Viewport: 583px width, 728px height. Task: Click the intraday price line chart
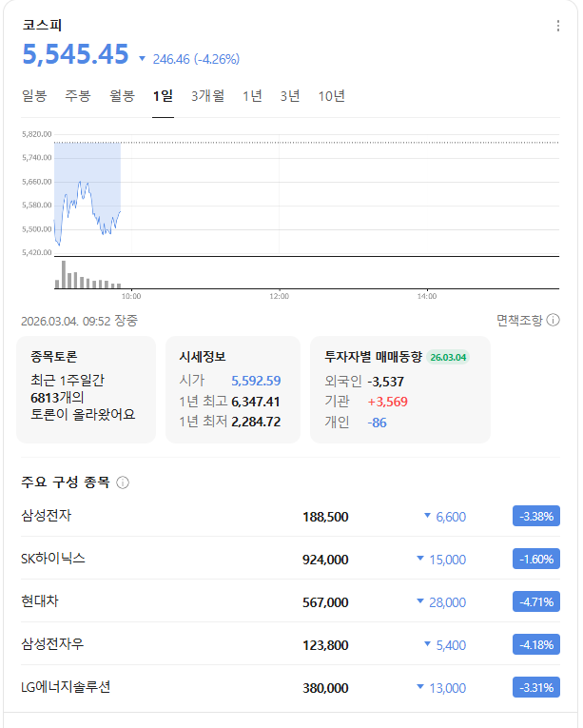306,194
